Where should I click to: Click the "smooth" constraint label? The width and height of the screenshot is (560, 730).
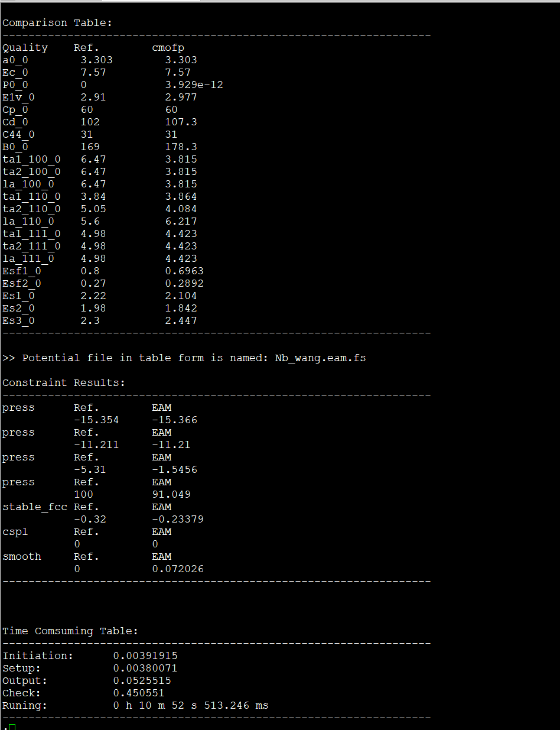[x=22, y=557]
